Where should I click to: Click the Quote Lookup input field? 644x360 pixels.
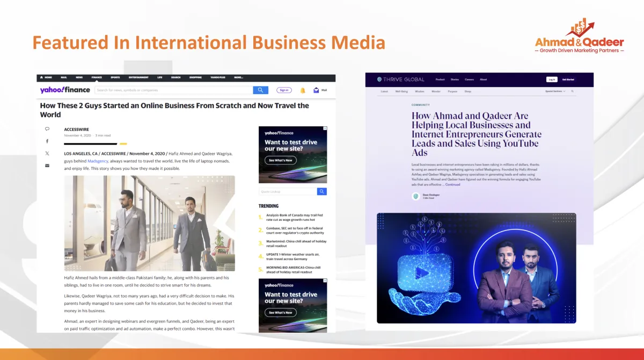[x=288, y=191]
